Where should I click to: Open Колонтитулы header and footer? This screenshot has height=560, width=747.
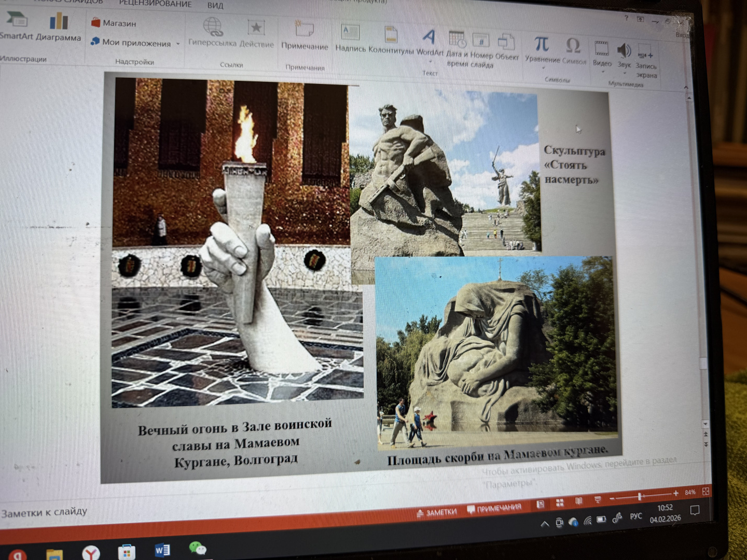click(391, 35)
